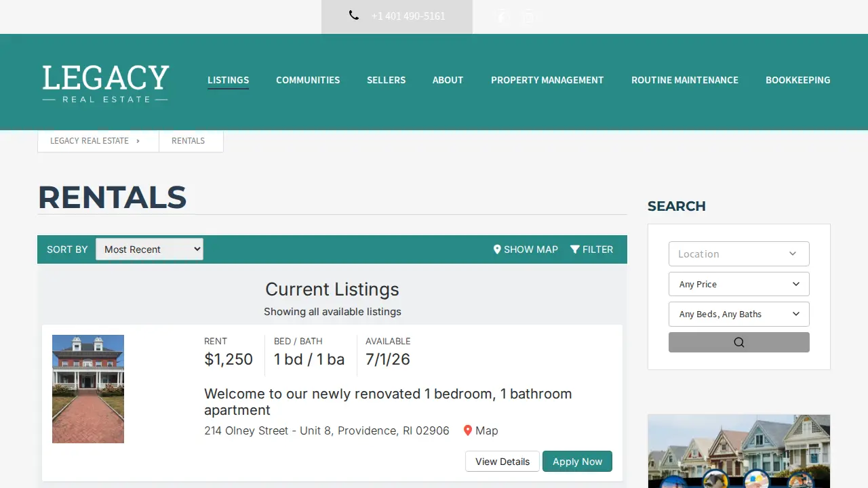Open the faint Instagram icon in top bar
The width and height of the screenshot is (868, 488).
click(528, 17)
